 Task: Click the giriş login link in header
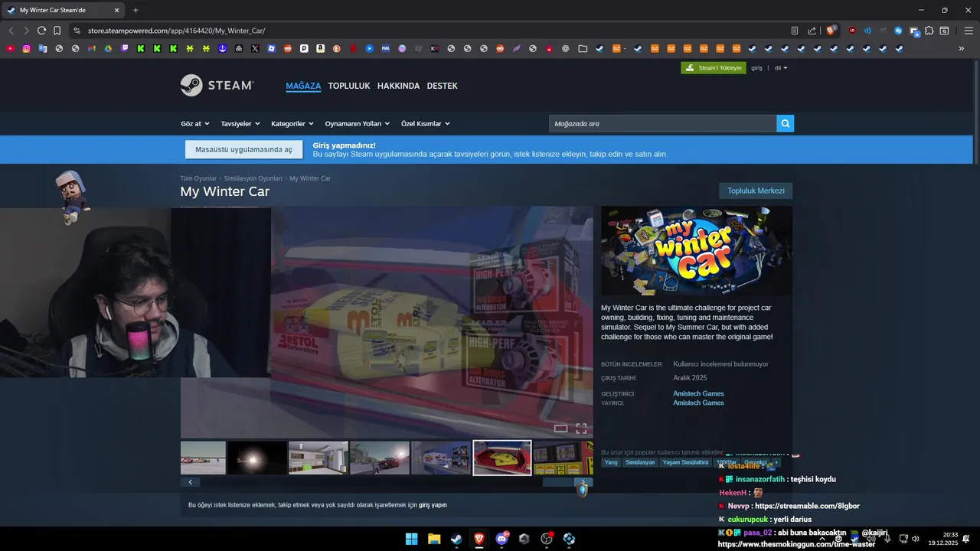click(756, 68)
